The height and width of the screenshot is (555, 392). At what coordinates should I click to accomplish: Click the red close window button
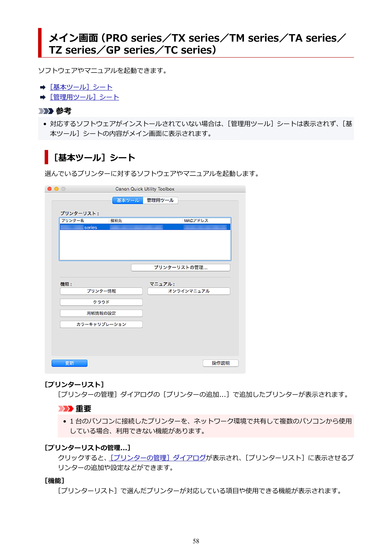click(50, 189)
